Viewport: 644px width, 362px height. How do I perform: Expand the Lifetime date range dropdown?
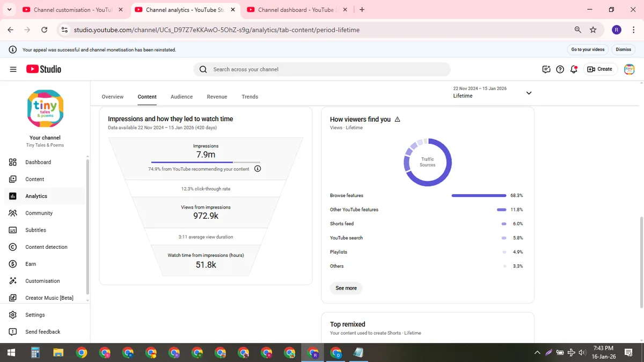pos(529,93)
